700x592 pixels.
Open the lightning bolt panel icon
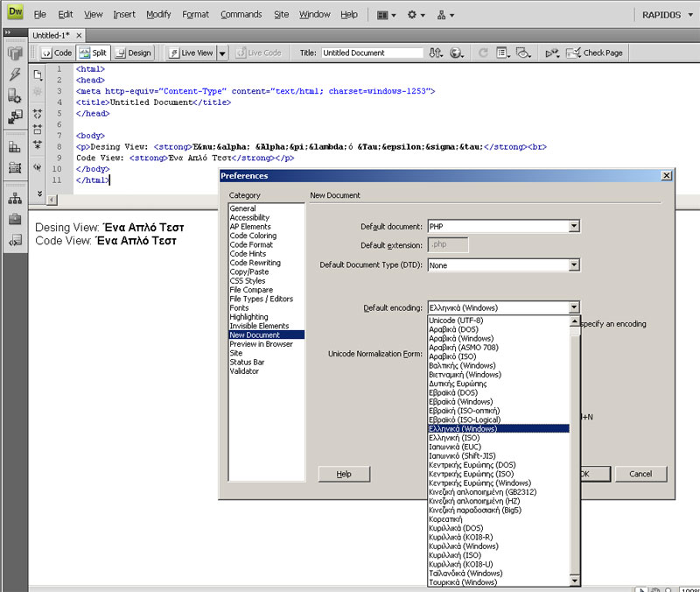point(15,74)
